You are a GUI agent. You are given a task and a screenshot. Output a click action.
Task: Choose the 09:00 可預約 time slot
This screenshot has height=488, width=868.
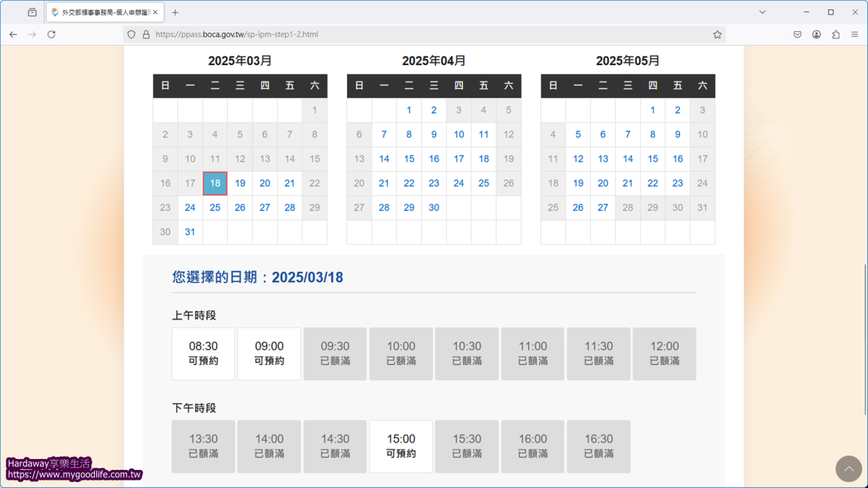[269, 354]
